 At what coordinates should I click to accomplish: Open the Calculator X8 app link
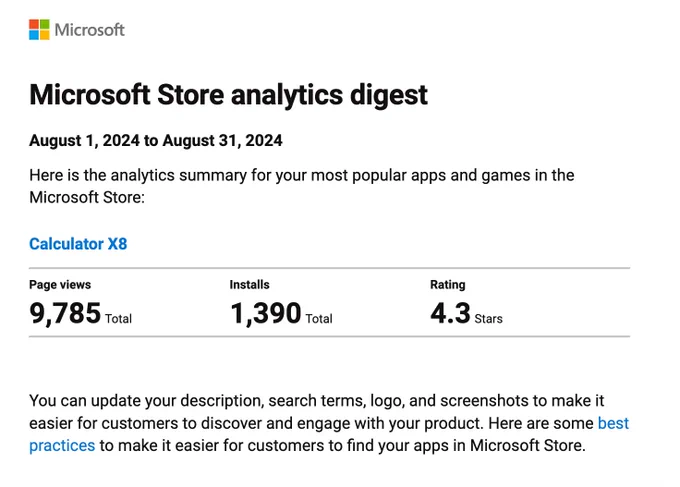[78, 244]
